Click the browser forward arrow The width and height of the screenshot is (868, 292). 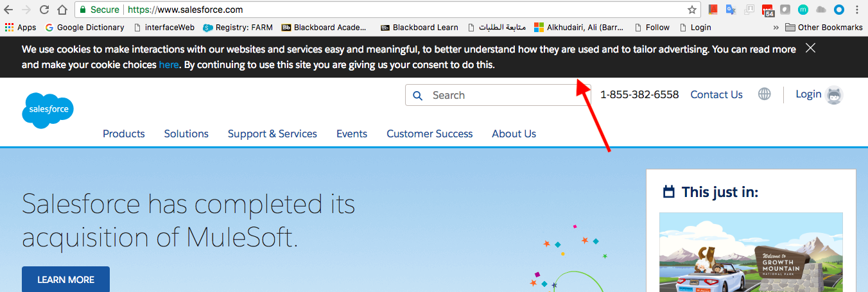click(x=26, y=10)
